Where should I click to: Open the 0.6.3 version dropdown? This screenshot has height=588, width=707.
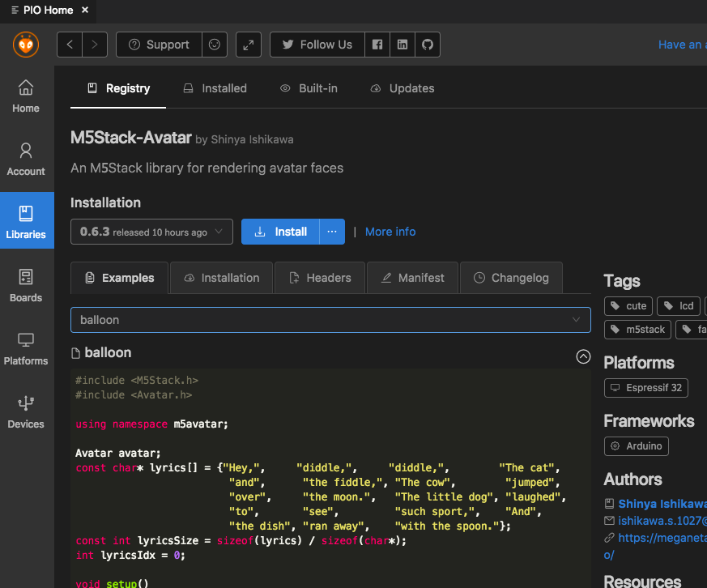(151, 232)
